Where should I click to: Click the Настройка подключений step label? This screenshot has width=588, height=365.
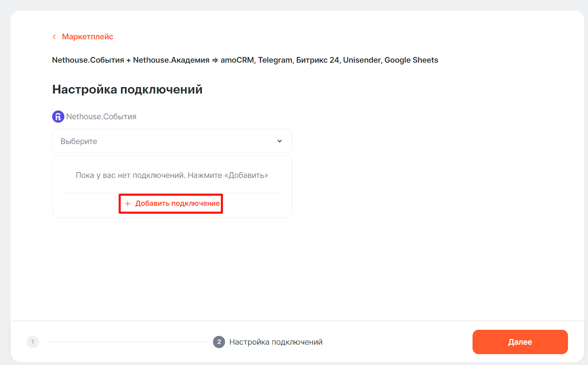[x=276, y=342]
